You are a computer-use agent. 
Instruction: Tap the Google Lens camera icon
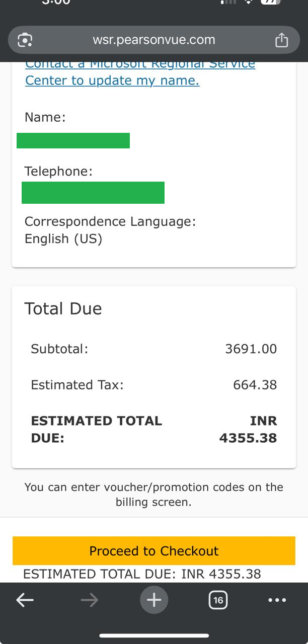[x=25, y=40]
